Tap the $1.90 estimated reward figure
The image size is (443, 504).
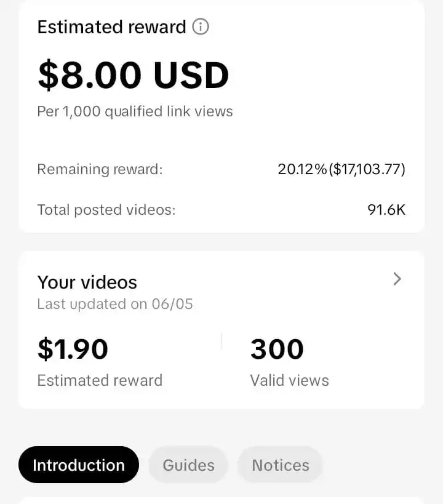(x=73, y=349)
